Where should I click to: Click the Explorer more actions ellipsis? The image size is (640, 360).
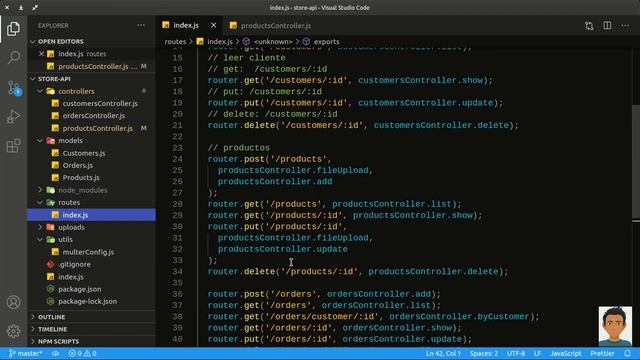pos(141,25)
